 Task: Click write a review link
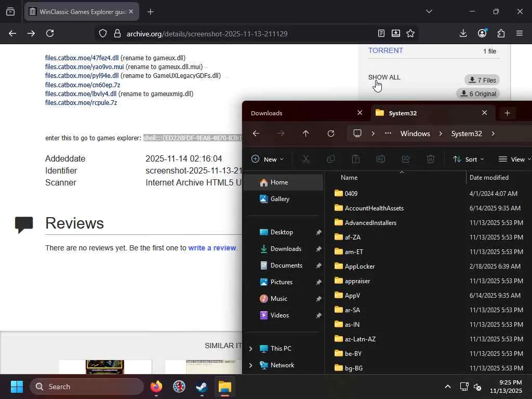pos(212,248)
